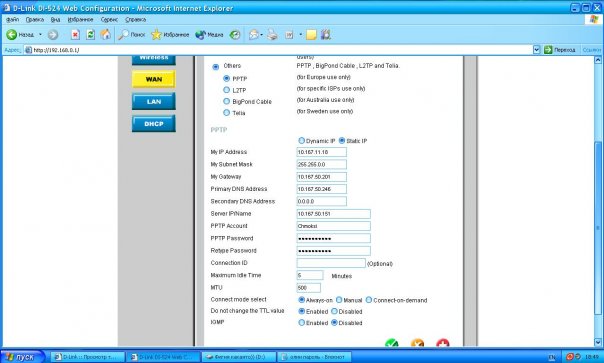Click the пуск Start button
Image resolution: width=604 pixels, height=363 pixels.
(22, 357)
